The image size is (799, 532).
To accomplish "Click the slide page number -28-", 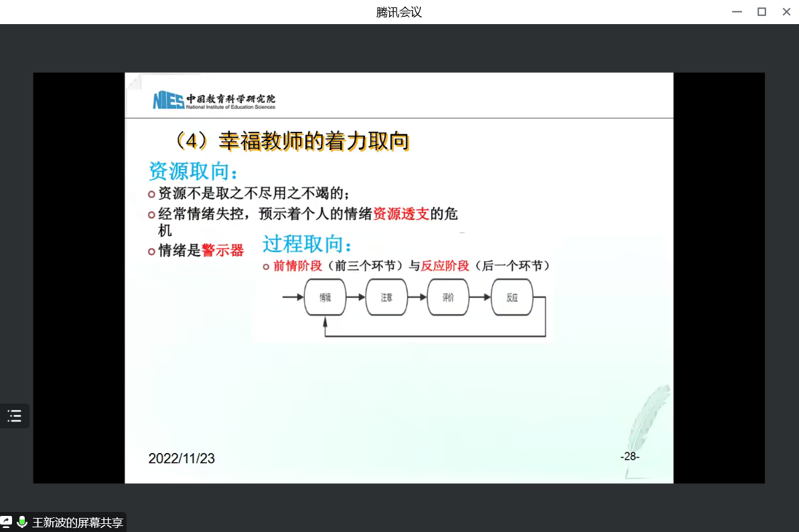I will [630, 456].
